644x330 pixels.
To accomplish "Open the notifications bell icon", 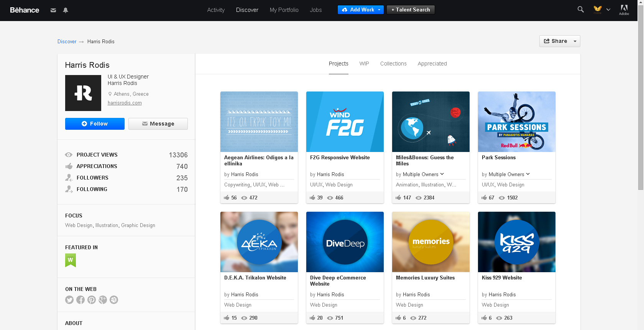I will pos(66,10).
